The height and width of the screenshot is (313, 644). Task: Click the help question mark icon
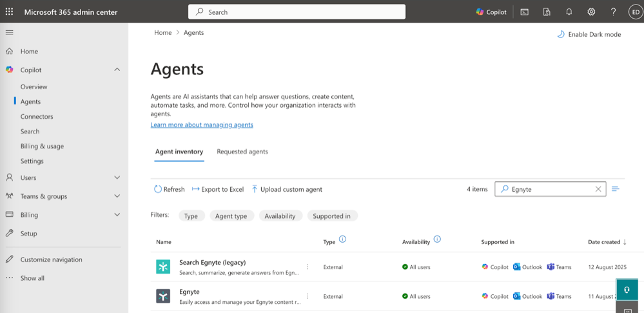click(613, 12)
